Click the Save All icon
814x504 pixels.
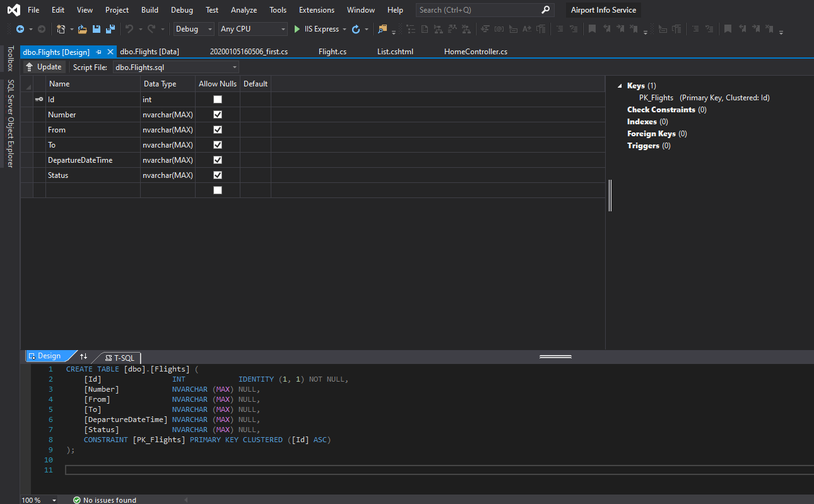point(110,29)
